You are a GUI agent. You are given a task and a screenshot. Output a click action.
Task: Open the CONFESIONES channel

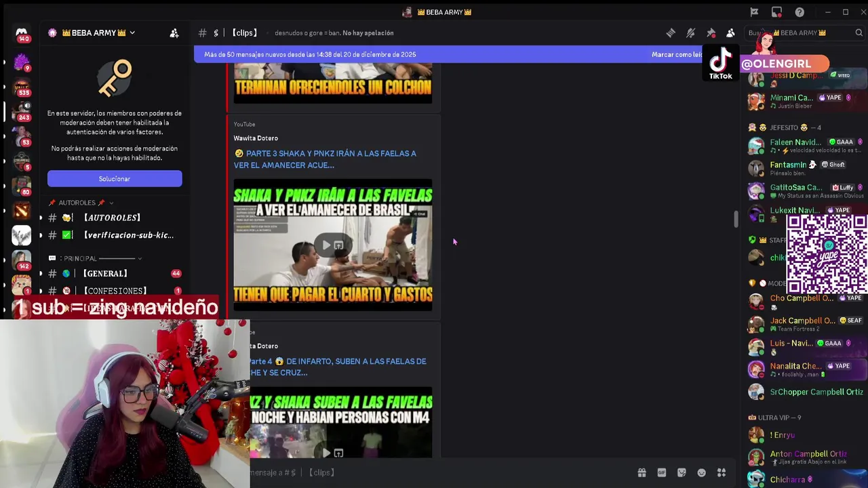tap(115, 291)
